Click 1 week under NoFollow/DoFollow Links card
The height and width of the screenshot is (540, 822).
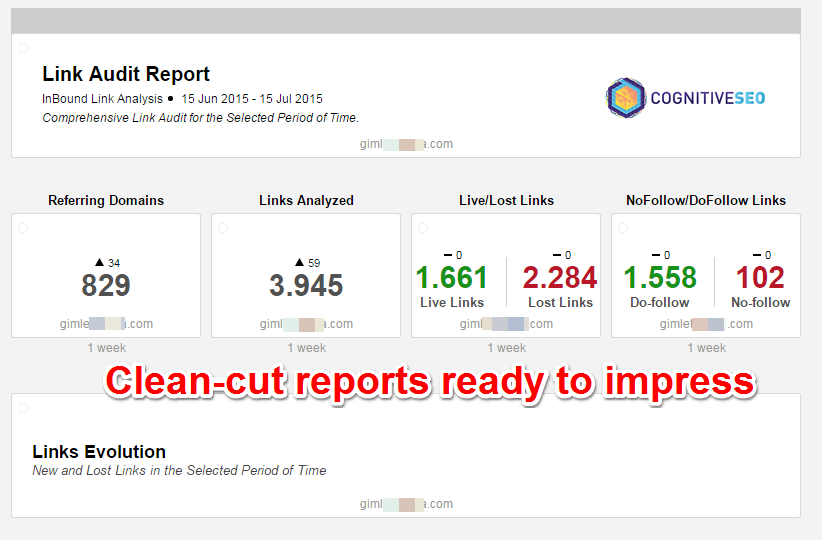click(x=707, y=348)
